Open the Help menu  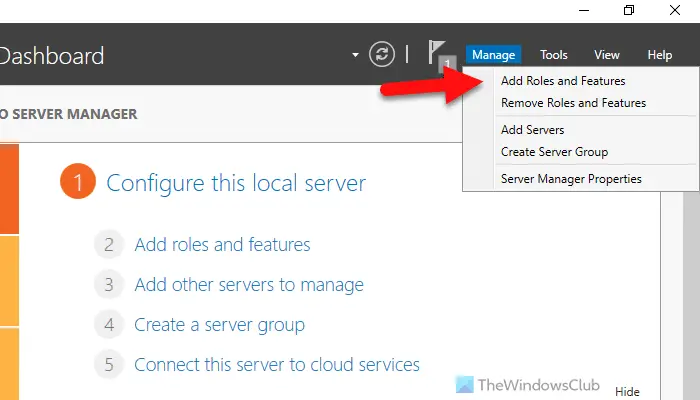(x=659, y=54)
